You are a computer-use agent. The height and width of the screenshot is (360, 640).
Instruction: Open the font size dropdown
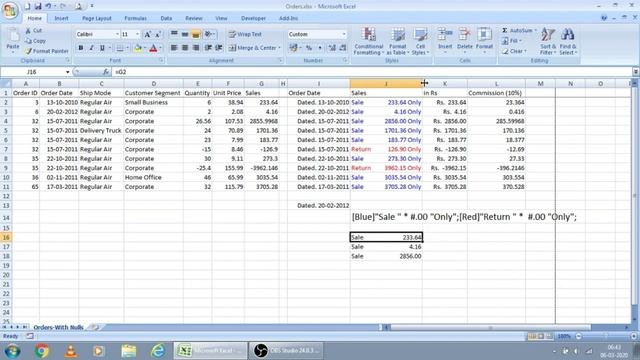pyautogui.click(x=138, y=34)
